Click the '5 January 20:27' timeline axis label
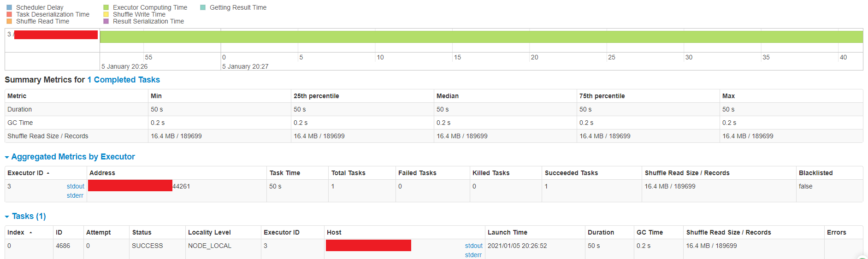 coord(245,66)
